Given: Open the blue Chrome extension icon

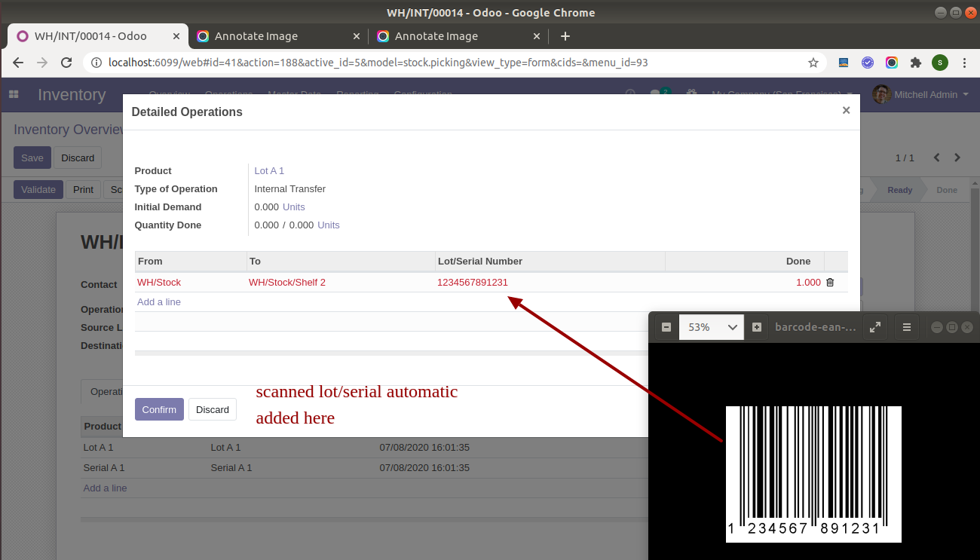Looking at the screenshot, I should coord(844,63).
